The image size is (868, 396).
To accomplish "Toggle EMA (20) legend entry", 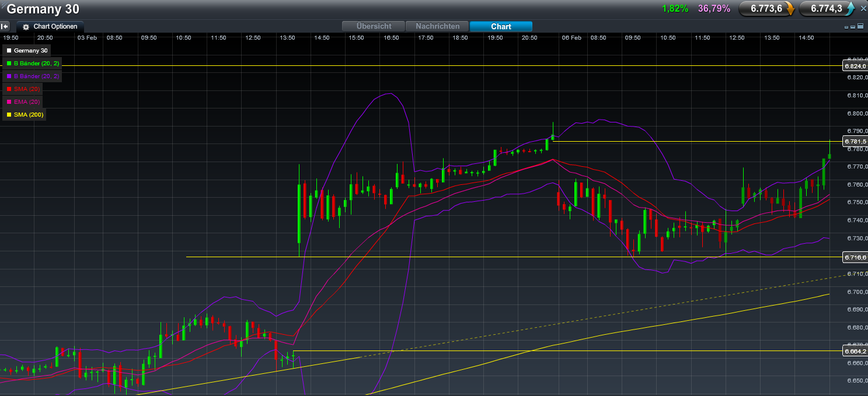I will pos(23,101).
